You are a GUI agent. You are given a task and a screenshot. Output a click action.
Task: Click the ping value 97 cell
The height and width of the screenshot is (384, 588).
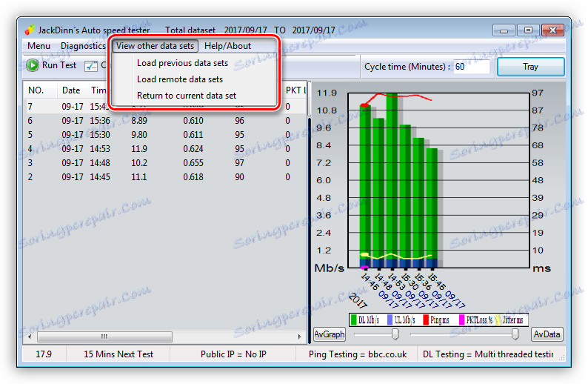[x=240, y=163]
